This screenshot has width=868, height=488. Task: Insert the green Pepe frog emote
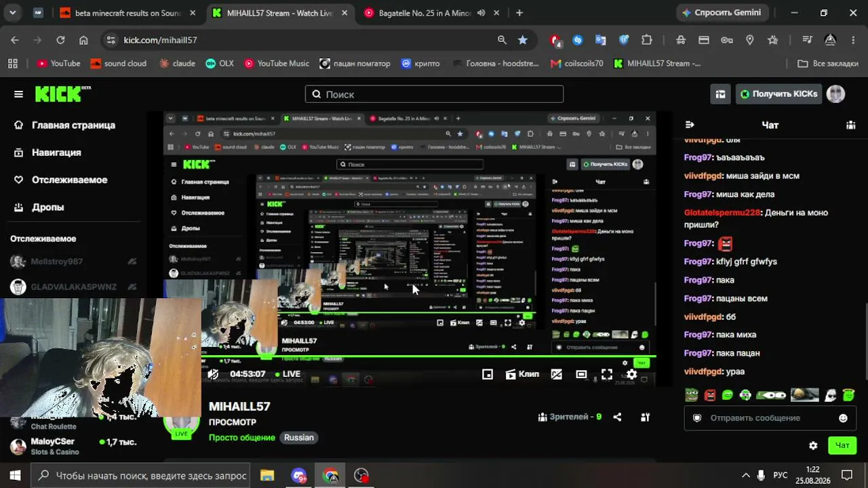tap(691, 394)
